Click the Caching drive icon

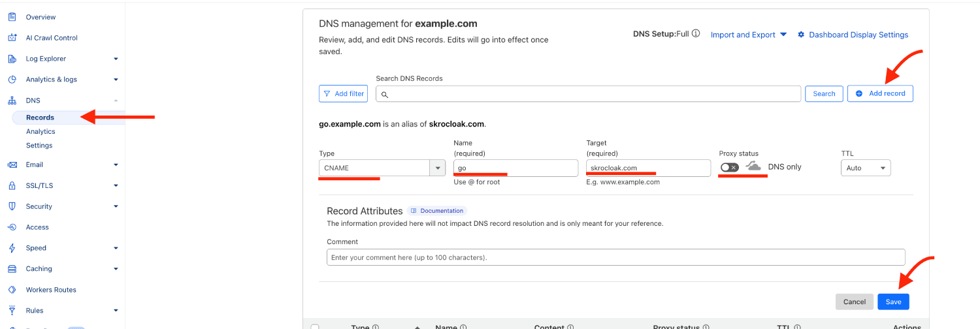click(x=12, y=269)
